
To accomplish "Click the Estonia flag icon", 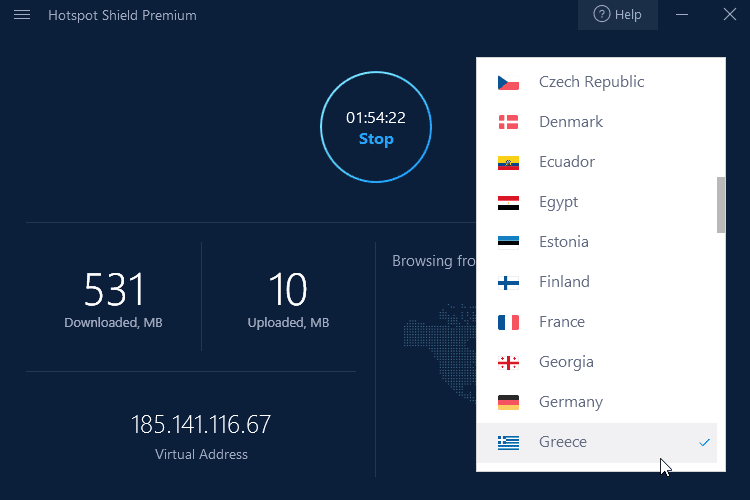I will click(x=508, y=243).
